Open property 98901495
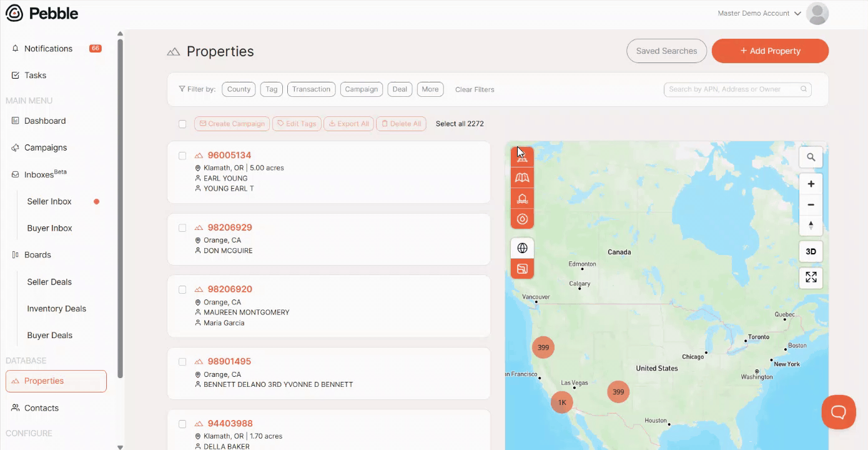 pyautogui.click(x=229, y=361)
